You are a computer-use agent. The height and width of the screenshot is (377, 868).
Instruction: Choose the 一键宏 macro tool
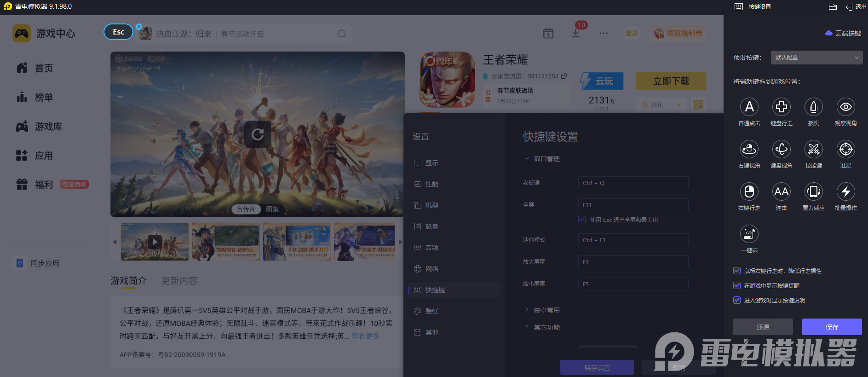click(749, 234)
